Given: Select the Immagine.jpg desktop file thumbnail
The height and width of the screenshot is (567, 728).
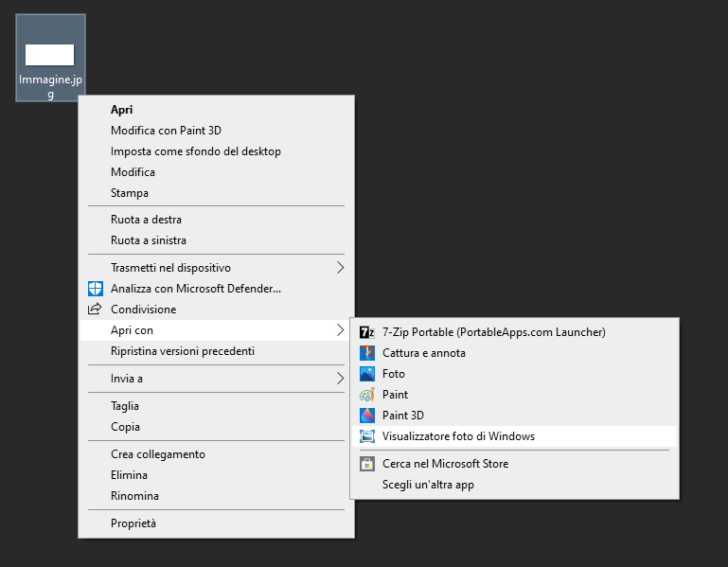Looking at the screenshot, I should (x=49, y=55).
